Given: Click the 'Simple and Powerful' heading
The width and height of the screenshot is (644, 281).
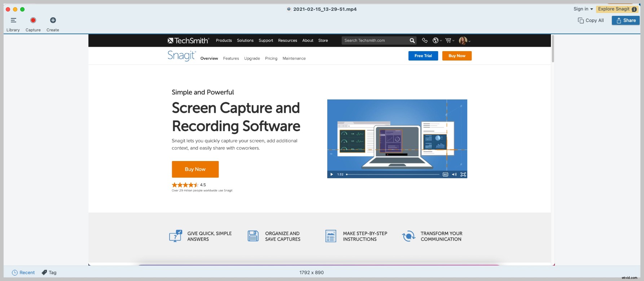Looking at the screenshot, I should pyautogui.click(x=203, y=92).
